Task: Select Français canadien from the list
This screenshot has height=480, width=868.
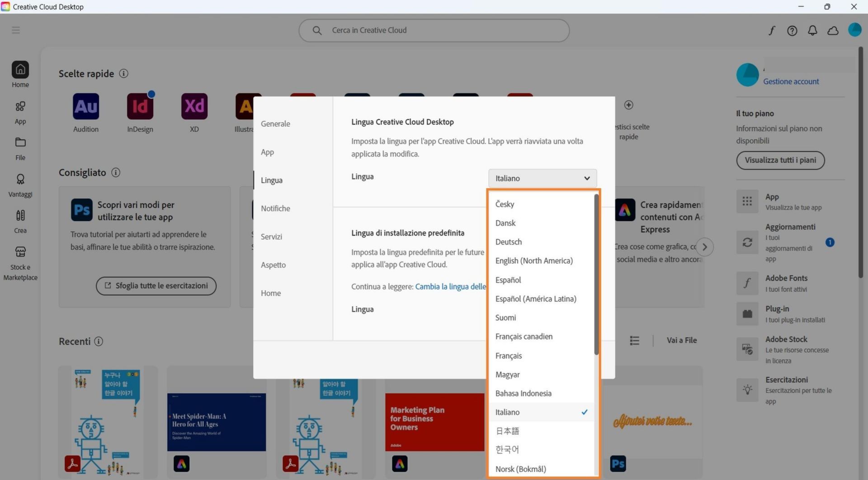Action: 541,337
